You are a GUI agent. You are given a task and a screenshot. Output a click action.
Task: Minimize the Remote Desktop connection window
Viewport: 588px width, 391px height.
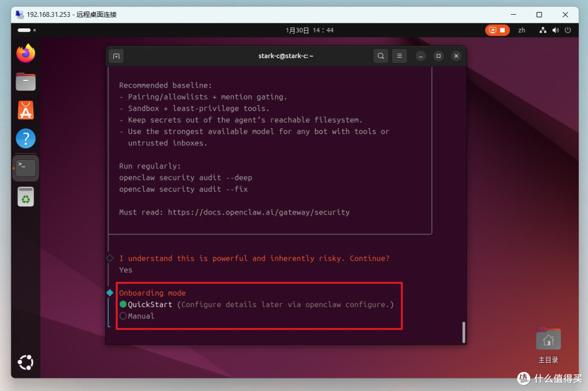[x=513, y=15]
